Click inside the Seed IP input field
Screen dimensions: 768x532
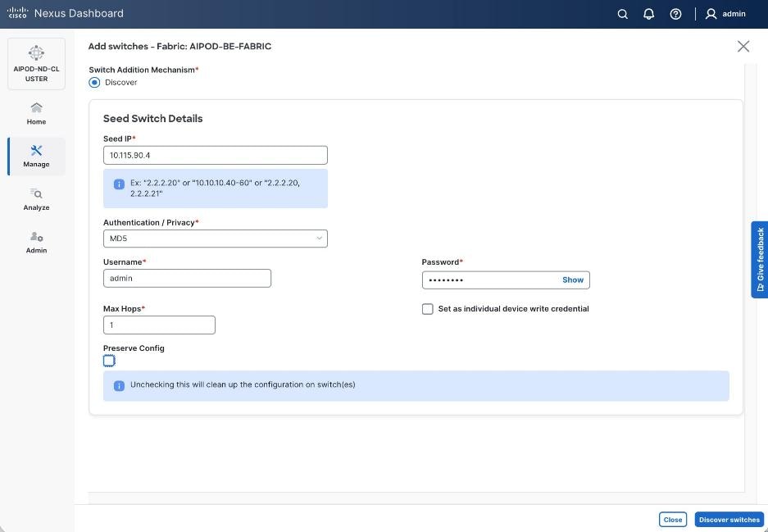(215, 154)
